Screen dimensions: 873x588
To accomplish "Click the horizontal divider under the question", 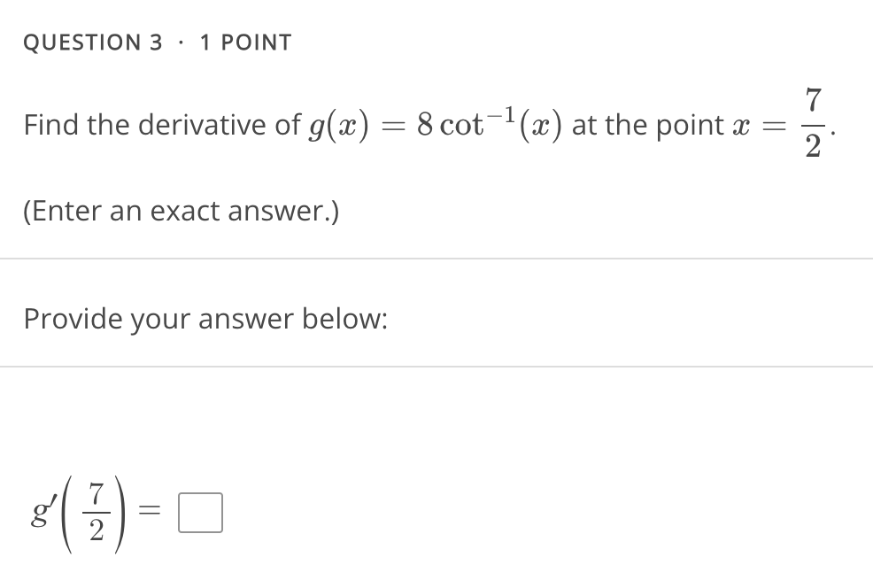I will pos(436,258).
